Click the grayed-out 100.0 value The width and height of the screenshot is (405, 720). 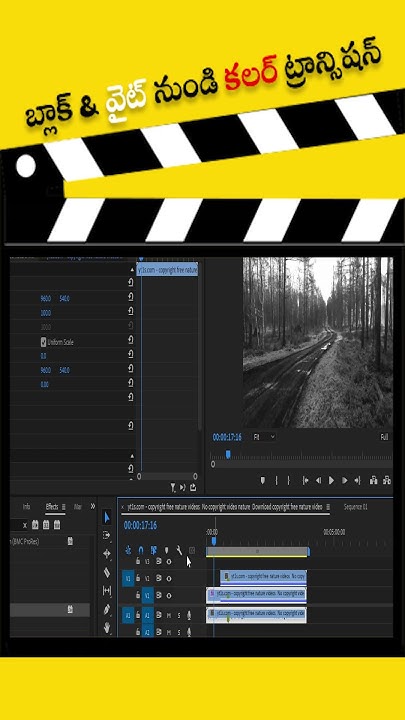(45, 327)
